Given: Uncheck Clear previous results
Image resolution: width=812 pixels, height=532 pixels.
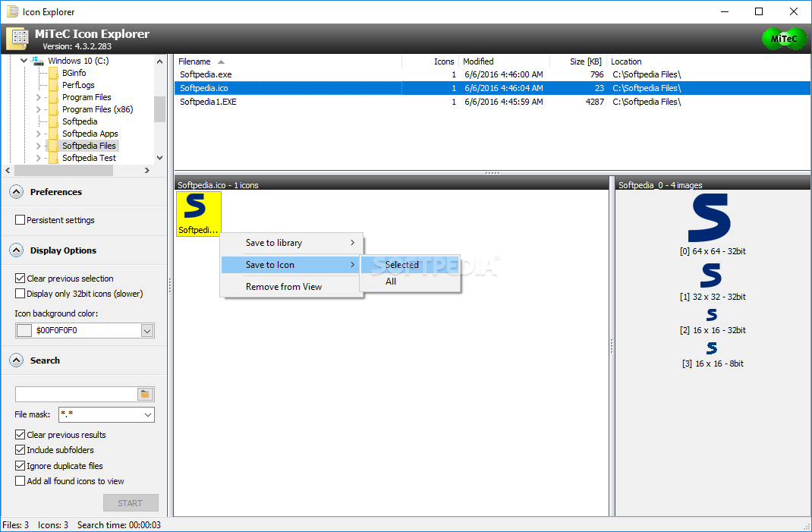Looking at the screenshot, I should click(20, 435).
